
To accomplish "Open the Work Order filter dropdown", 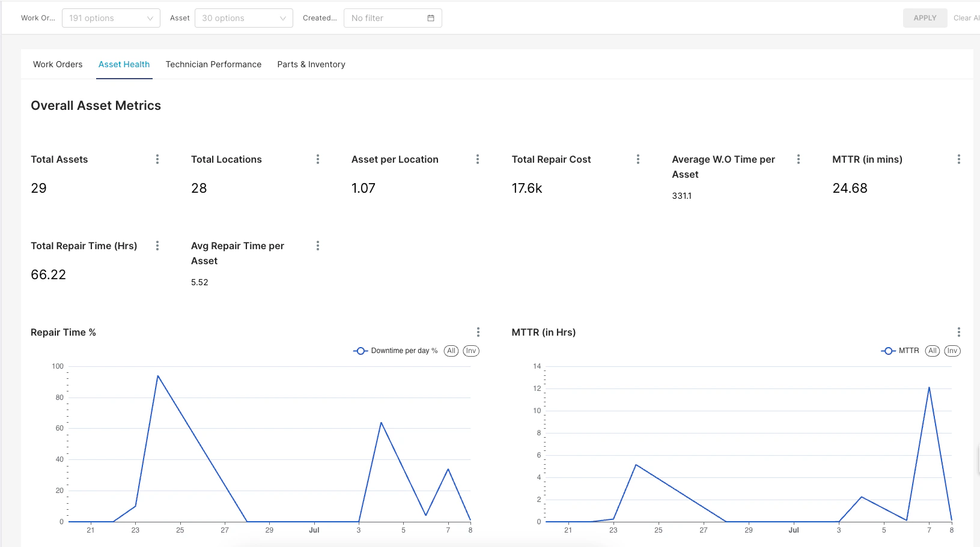I will click(111, 18).
